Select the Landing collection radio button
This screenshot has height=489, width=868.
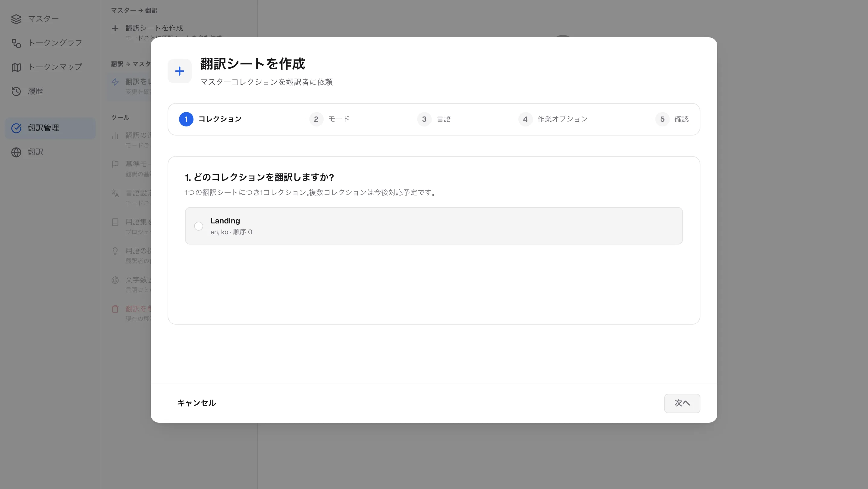pos(199,226)
